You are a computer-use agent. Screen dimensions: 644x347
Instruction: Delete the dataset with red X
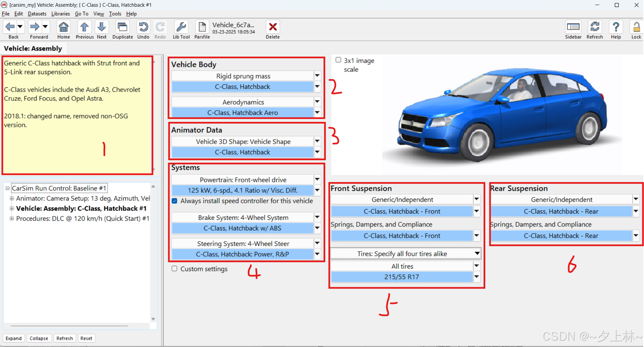click(x=273, y=27)
